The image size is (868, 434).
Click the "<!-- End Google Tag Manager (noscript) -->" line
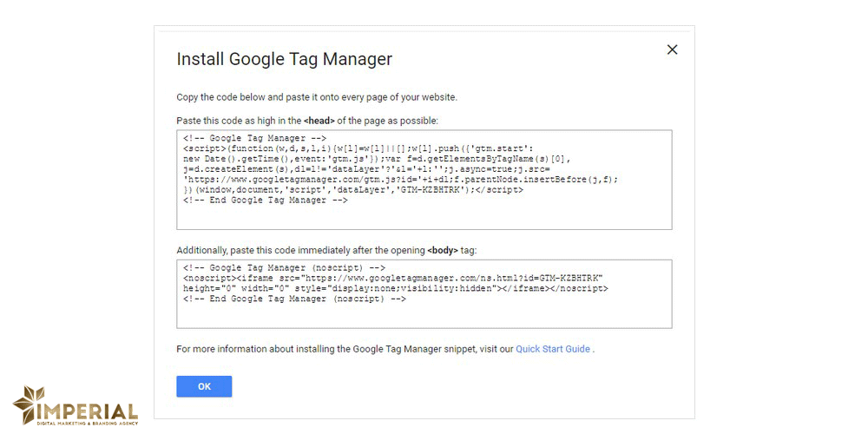pos(294,299)
